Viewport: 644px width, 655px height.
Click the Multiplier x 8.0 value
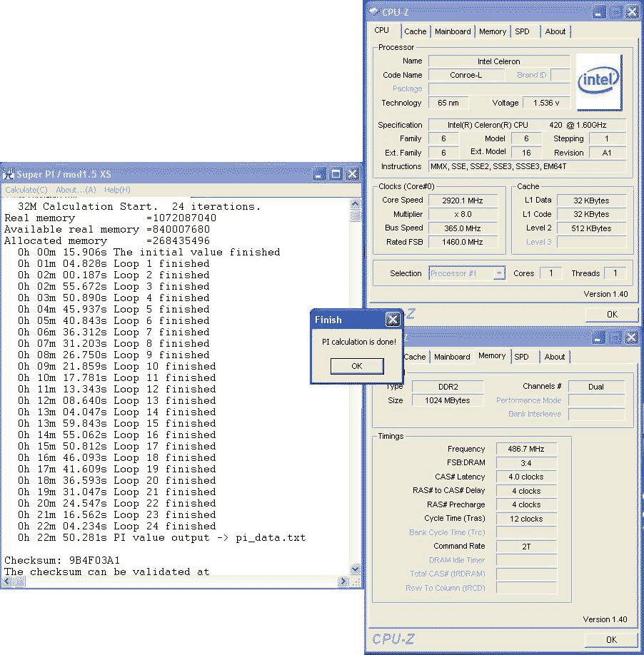click(463, 214)
